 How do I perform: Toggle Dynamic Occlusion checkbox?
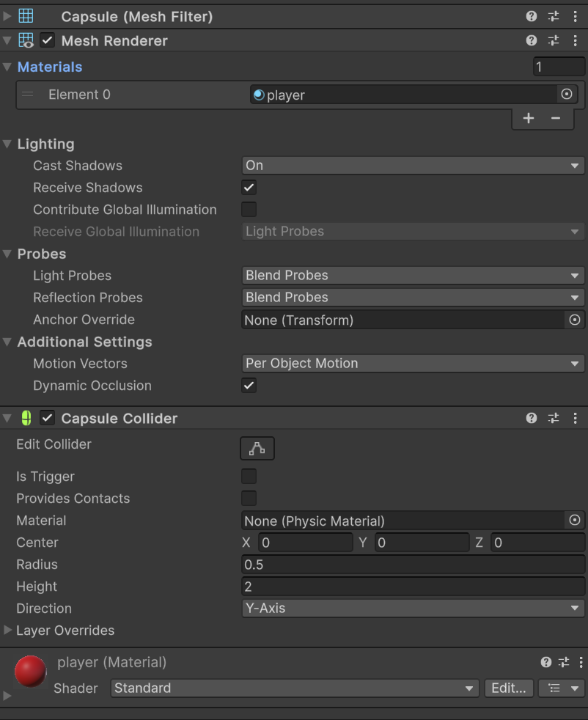[x=249, y=385]
